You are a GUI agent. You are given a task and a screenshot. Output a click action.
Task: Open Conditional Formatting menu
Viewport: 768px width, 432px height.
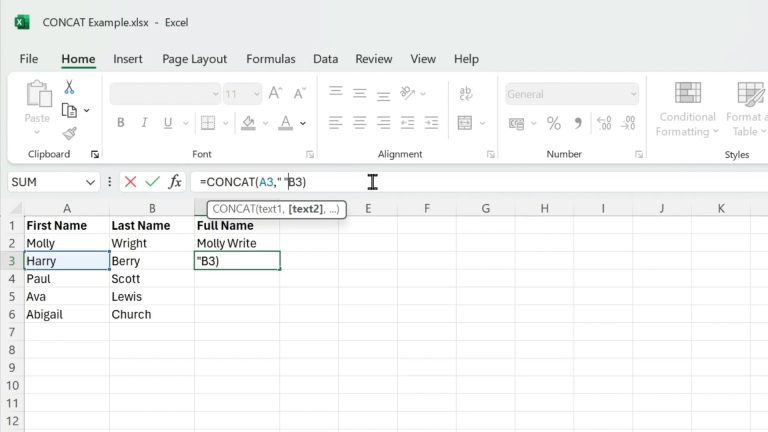[687, 110]
